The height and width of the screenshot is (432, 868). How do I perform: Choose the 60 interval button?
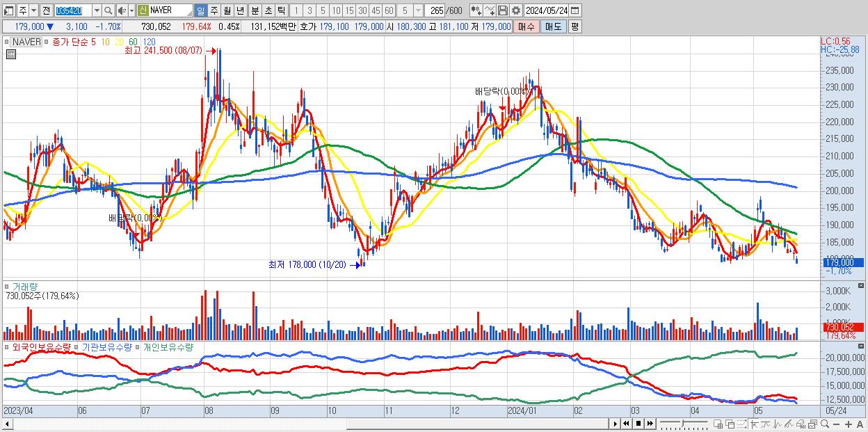389,11
